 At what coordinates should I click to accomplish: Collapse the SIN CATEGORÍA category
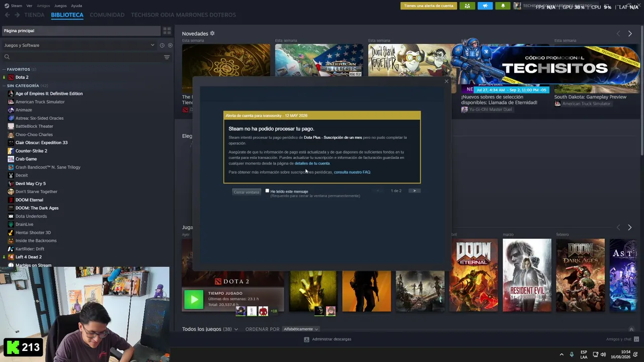click(5, 85)
